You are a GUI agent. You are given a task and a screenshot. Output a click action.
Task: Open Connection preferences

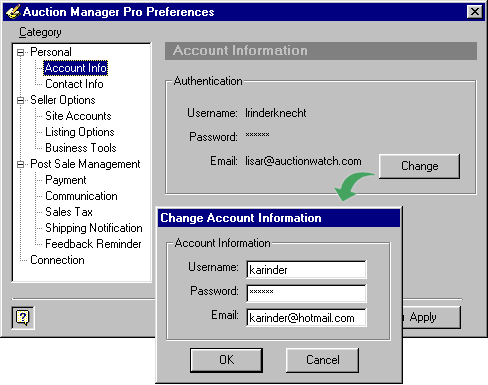point(57,260)
